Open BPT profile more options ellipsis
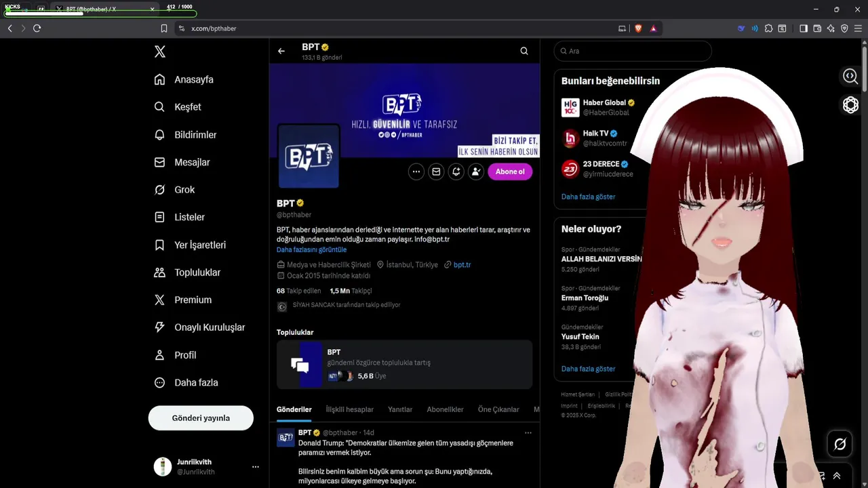This screenshot has height=488, width=868. click(x=416, y=171)
